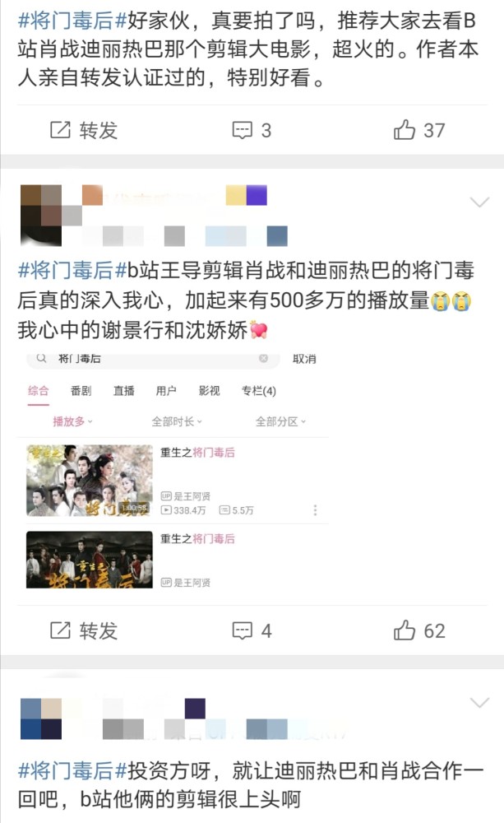Open the 全部分区 category filter
The height and width of the screenshot is (823, 504).
pos(280,421)
